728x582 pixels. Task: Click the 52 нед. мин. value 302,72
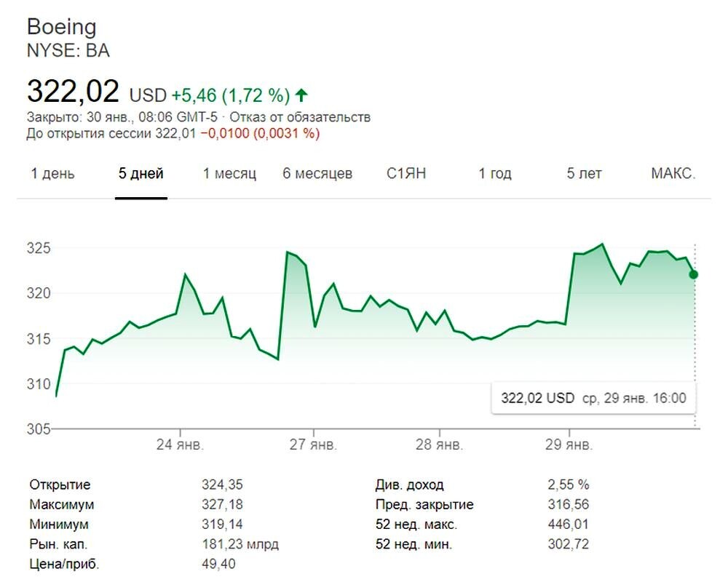pyautogui.click(x=569, y=544)
